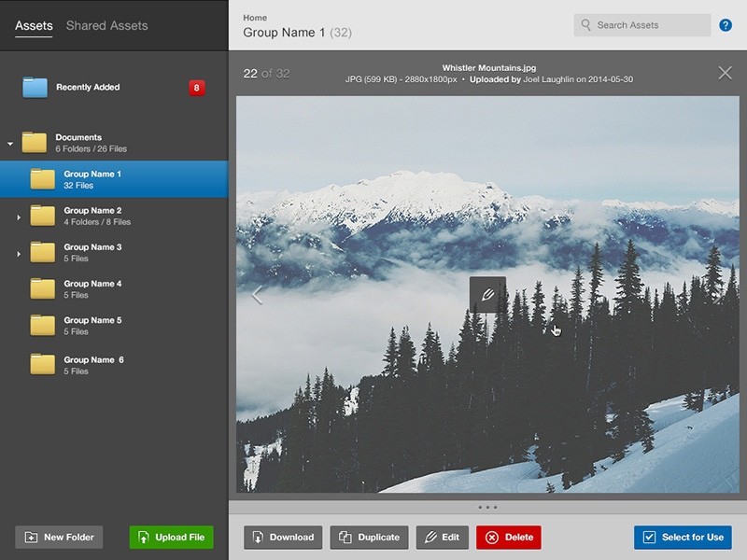
Task: Click the duplicate pages icon on the Duplicate button
Action: coord(345,537)
